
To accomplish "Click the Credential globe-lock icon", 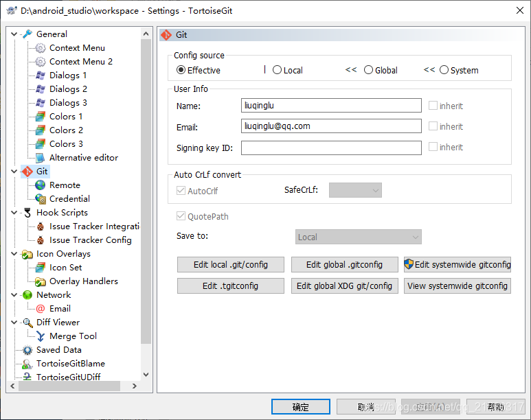I will [x=41, y=198].
